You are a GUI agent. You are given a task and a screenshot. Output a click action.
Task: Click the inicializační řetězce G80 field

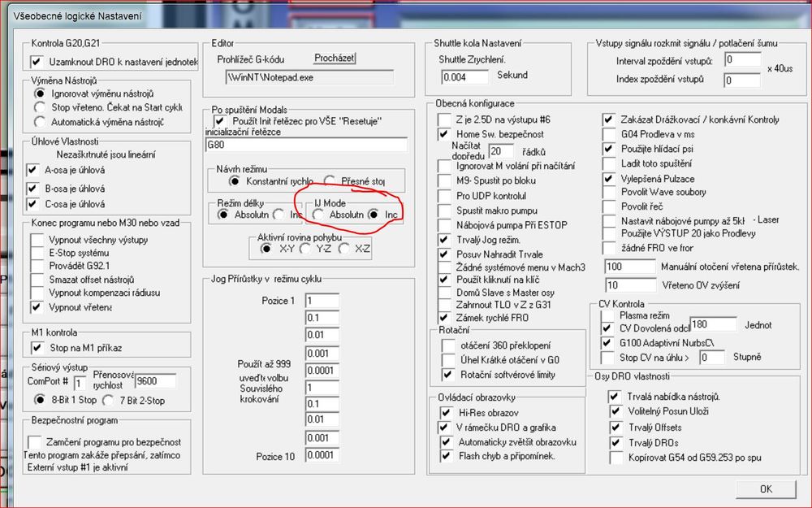[x=305, y=145]
